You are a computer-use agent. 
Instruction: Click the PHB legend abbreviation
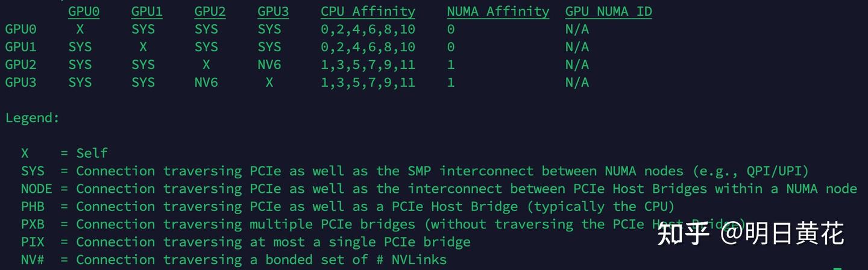pos(33,207)
